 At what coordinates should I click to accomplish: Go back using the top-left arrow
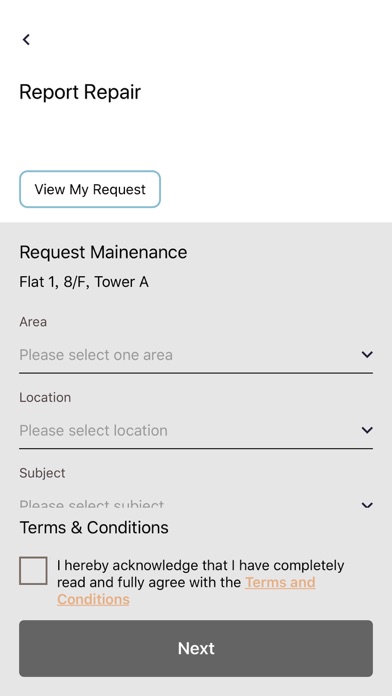point(26,40)
